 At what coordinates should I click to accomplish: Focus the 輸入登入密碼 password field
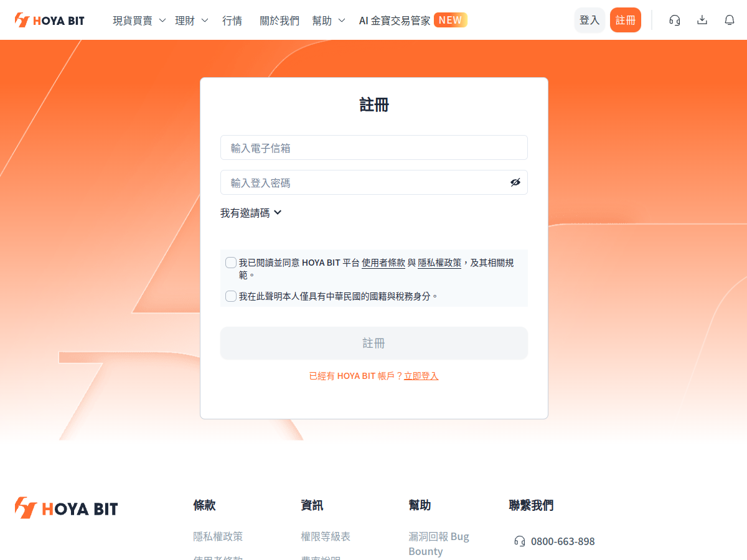[x=374, y=182]
